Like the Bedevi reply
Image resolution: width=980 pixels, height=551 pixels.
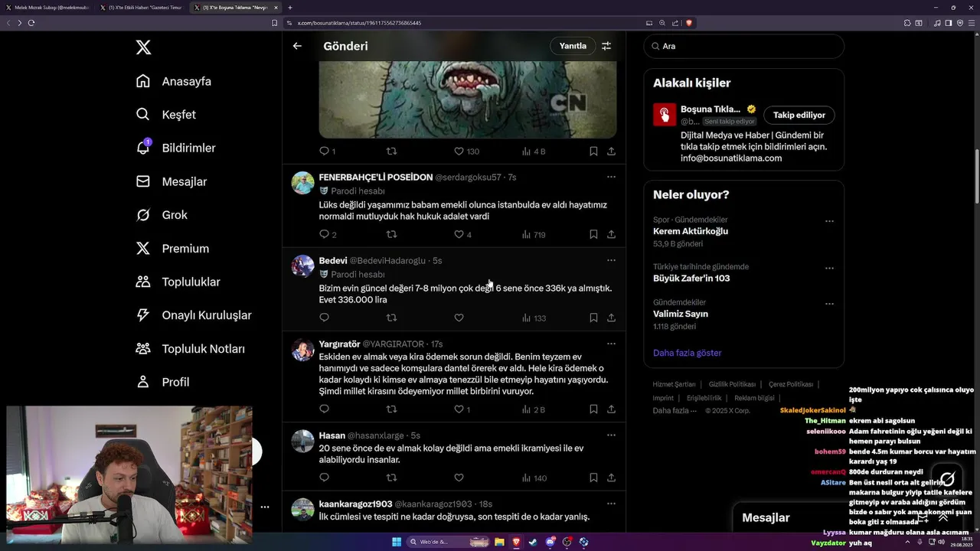[459, 318]
